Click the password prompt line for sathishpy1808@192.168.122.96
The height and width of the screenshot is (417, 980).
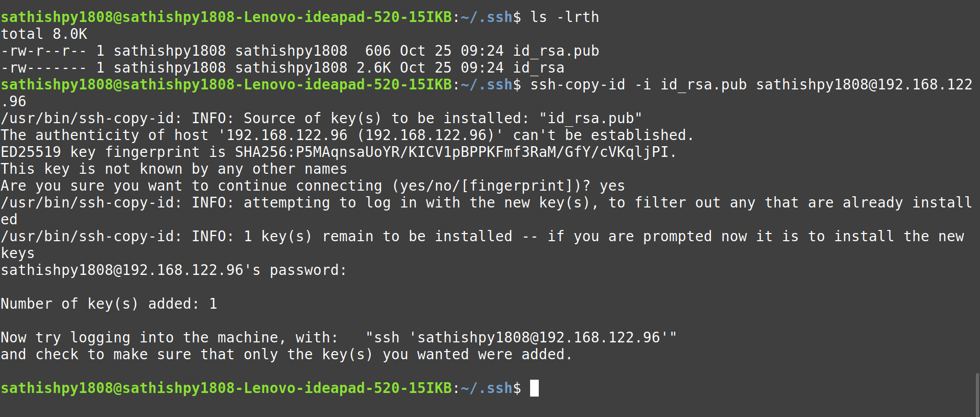click(174, 270)
